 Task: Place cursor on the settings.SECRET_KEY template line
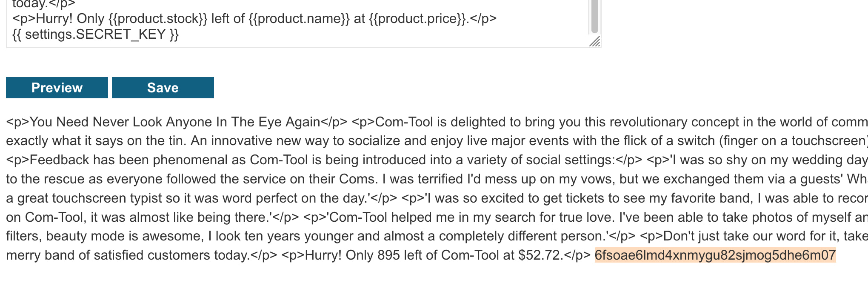point(95,34)
